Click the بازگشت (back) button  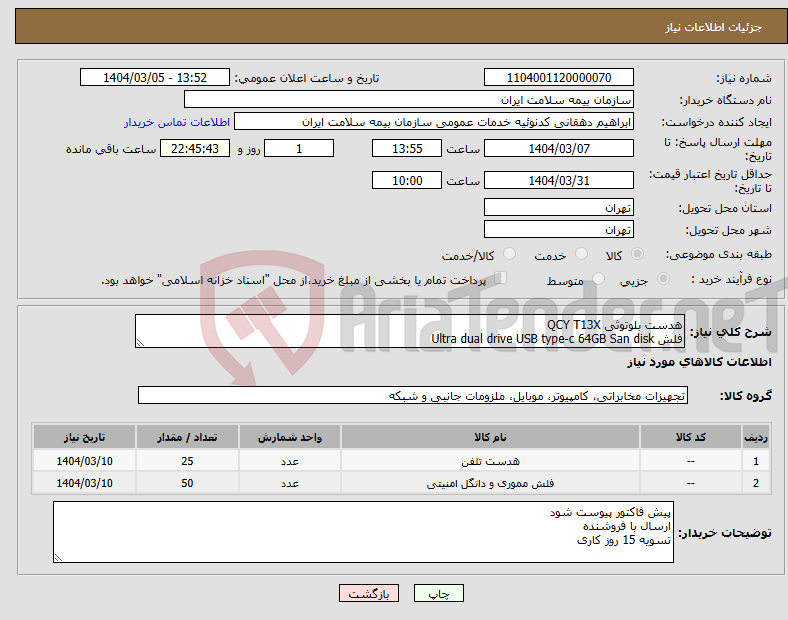369,593
